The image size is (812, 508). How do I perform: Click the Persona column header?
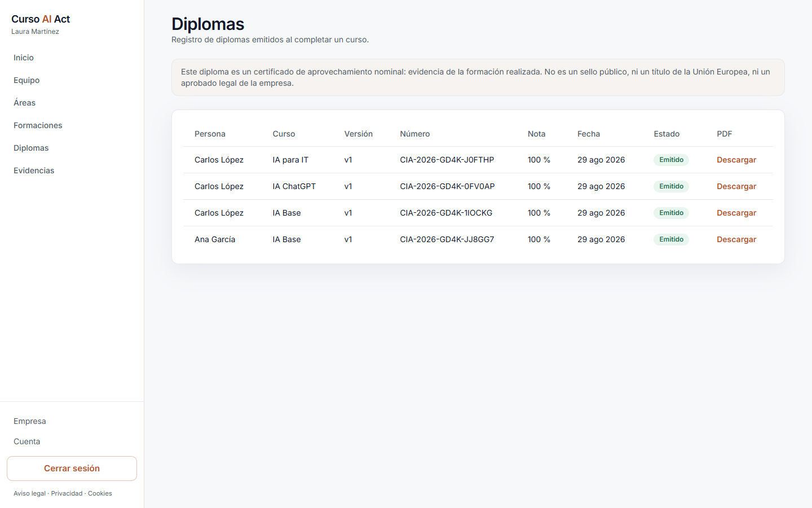[x=210, y=134]
